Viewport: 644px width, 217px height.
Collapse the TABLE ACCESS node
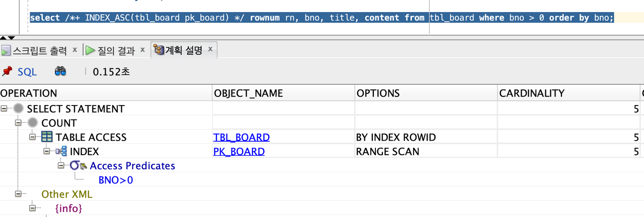point(33,137)
